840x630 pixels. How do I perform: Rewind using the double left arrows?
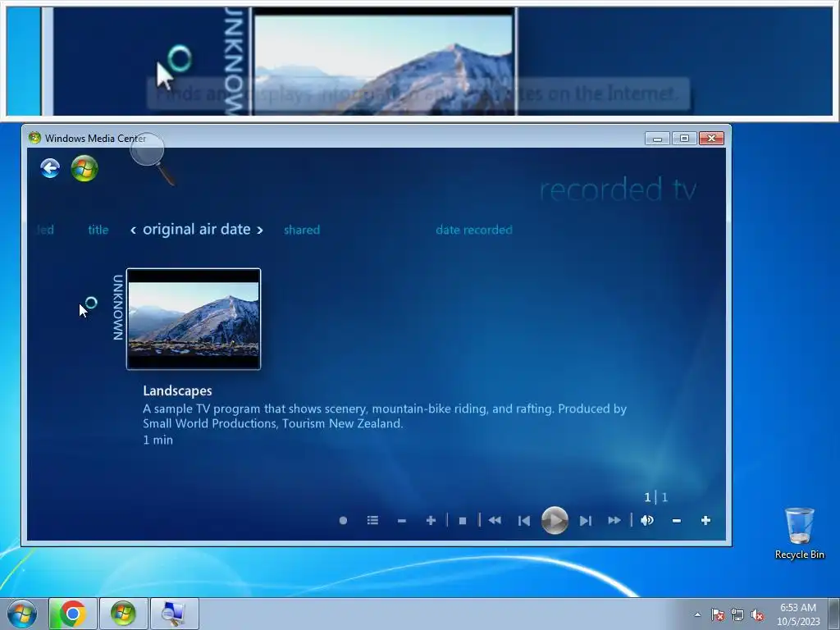click(495, 520)
